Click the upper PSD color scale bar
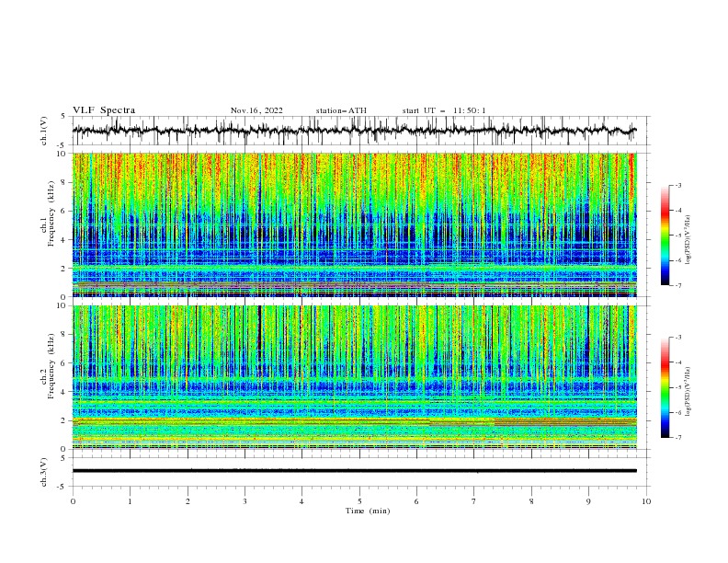Screen dimensions: 728x563 [665, 236]
